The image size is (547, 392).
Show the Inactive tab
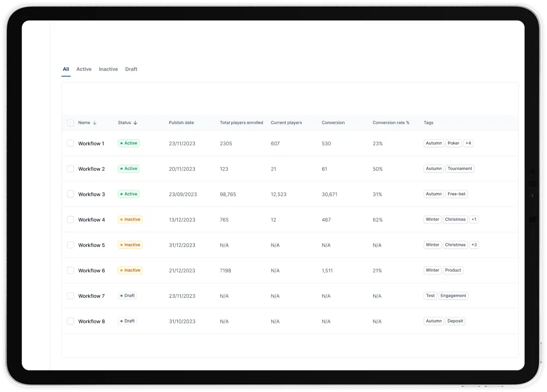pos(108,69)
